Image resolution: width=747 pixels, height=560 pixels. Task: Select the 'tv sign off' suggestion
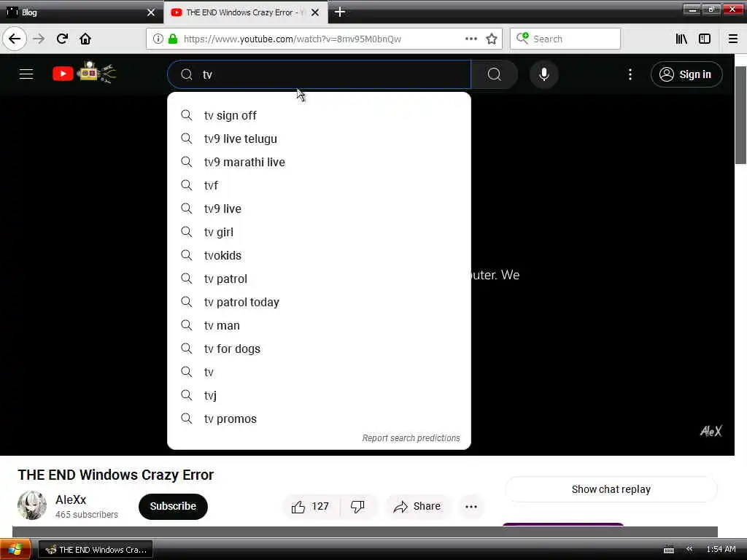tap(320, 115)
